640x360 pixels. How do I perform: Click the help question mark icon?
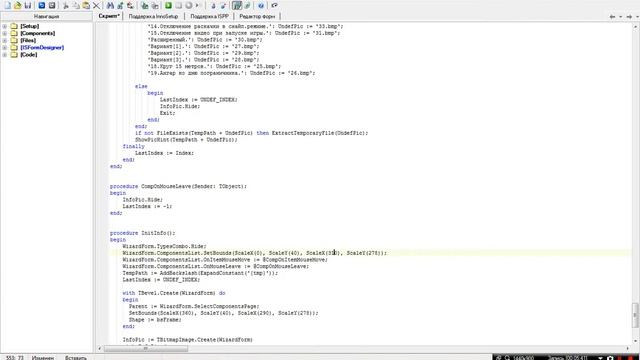(261, 5)
